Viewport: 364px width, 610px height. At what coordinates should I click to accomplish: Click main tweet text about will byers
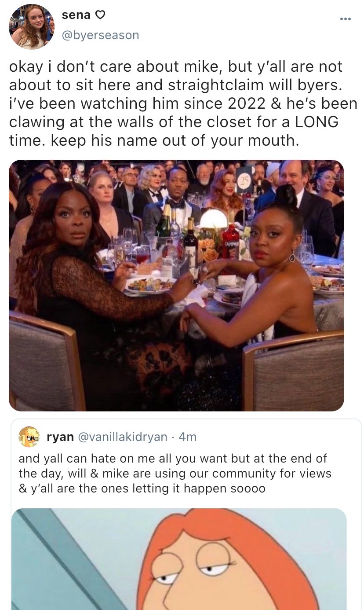pyautogui.click(x=183, y=103)
